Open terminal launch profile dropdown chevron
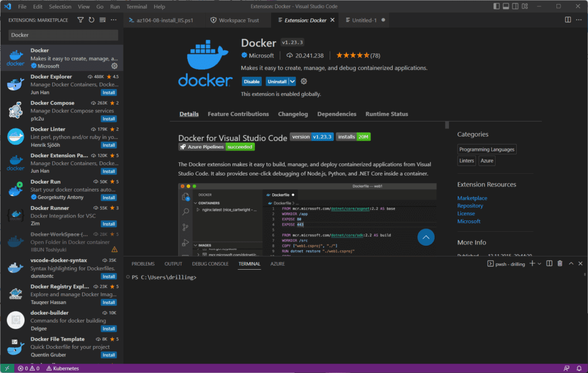 click(539, 264)
